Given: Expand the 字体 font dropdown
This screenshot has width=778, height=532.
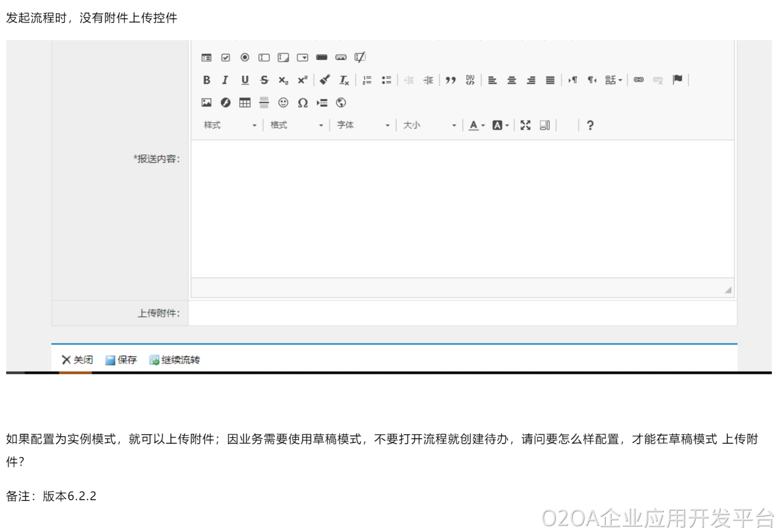Looking at the screenshot, I should tap(363, 125).
